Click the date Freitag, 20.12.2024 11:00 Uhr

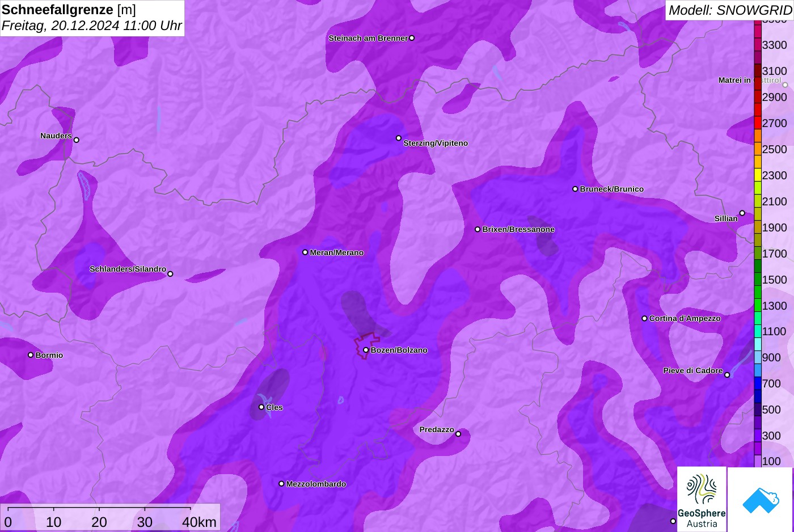[x=92, y=26]
